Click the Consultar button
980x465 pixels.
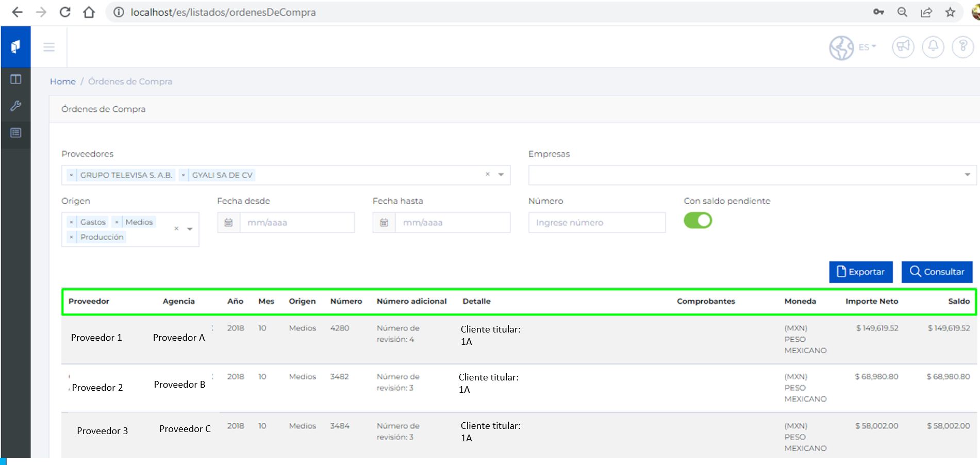click(x=937, y=272)
